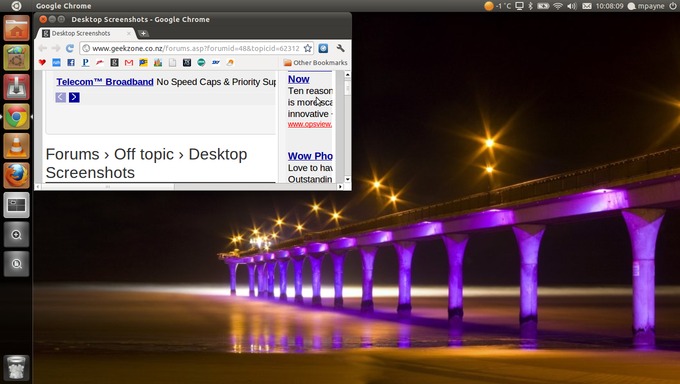Open a new Chrome tab

143,33
